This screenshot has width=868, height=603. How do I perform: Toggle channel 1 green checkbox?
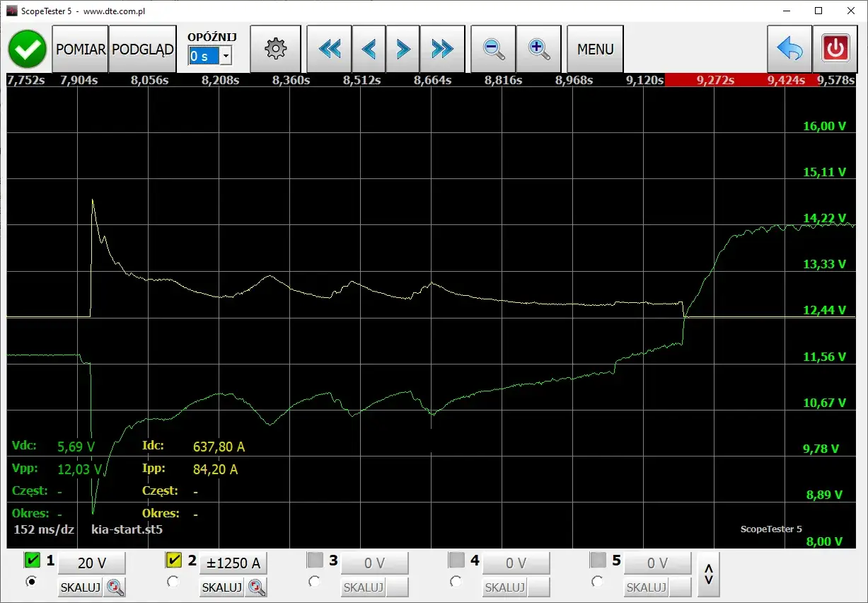click(x=33, y=561)
